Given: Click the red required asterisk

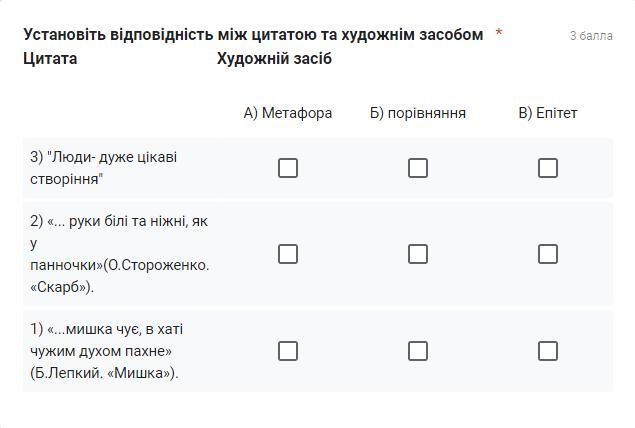Looking at the screenshot, I should click(x=499, y=34).
